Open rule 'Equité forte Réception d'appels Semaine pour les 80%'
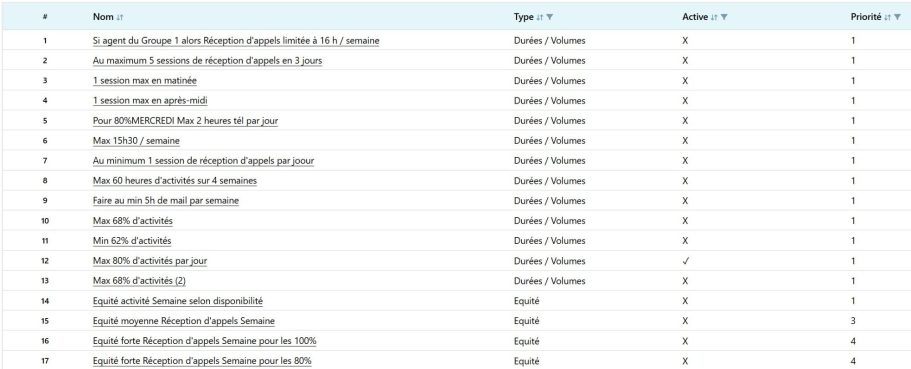This screenshot has height=369, width=911. click(x=202, y=361)
